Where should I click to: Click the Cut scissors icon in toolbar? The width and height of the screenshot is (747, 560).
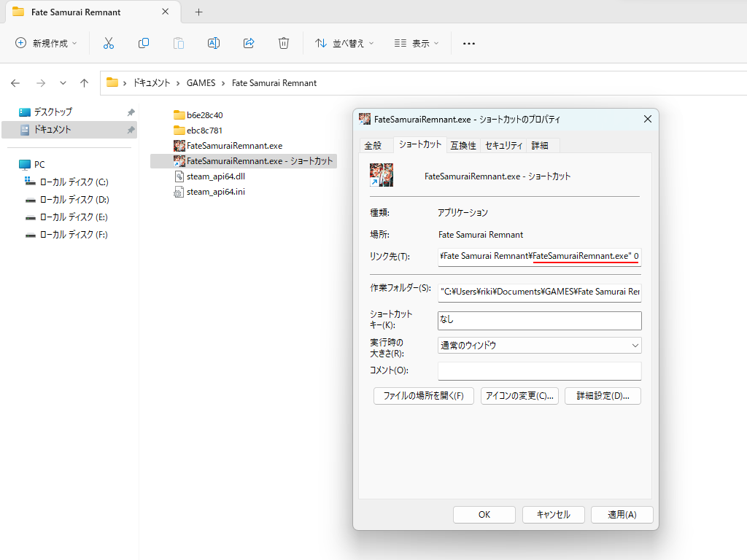click(x=109, y=43)
